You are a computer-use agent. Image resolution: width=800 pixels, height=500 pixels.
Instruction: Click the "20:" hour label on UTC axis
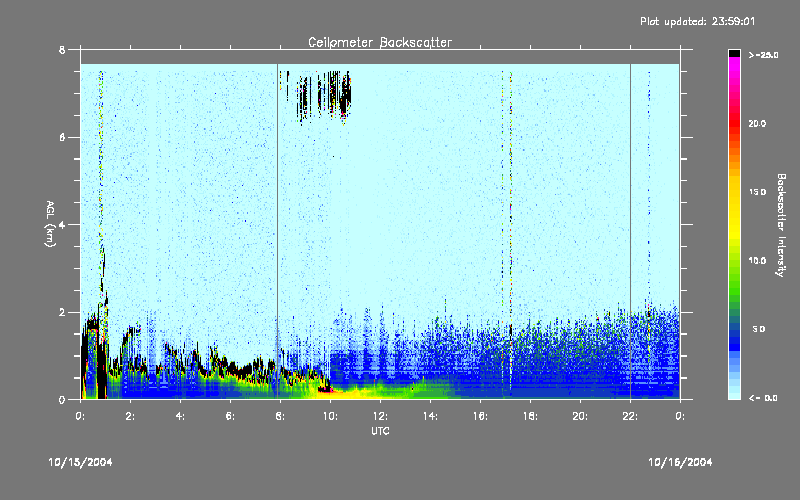click(580, 416)
